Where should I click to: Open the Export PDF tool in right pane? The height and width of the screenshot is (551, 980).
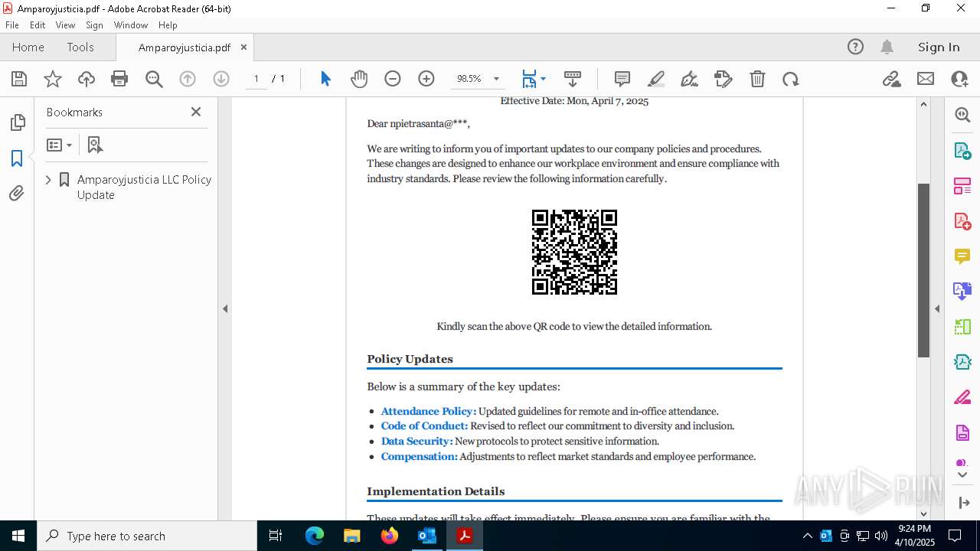(x=962, y=150)
